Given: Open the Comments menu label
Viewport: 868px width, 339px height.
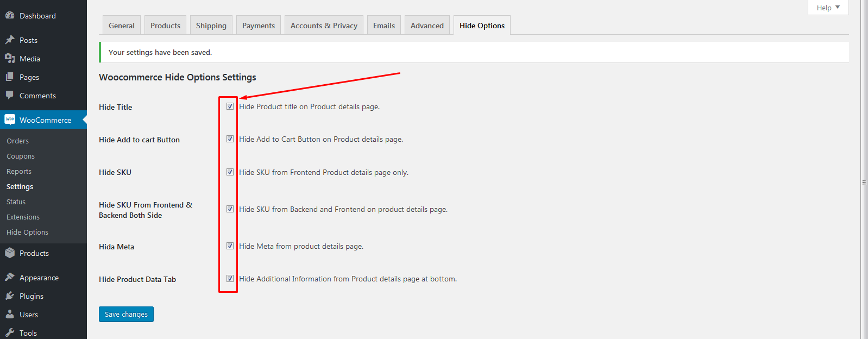Looking at the screenshot, I should tap(37, 96).
